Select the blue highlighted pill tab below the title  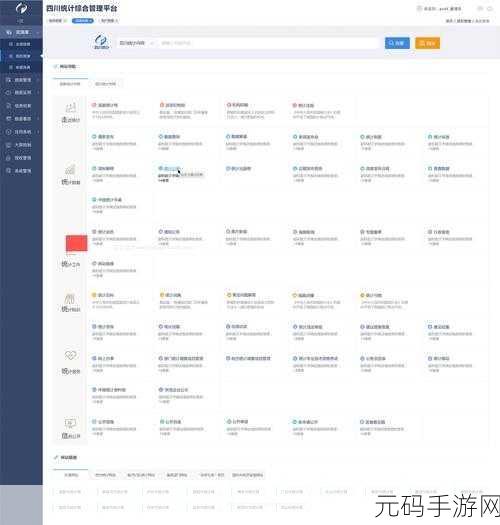(x=82, y=21)
